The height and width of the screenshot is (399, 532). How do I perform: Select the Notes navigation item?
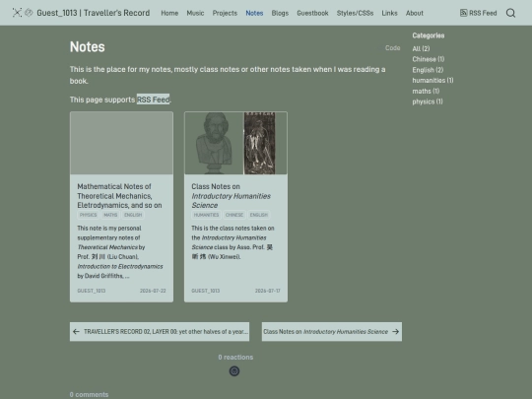(254, 13)
